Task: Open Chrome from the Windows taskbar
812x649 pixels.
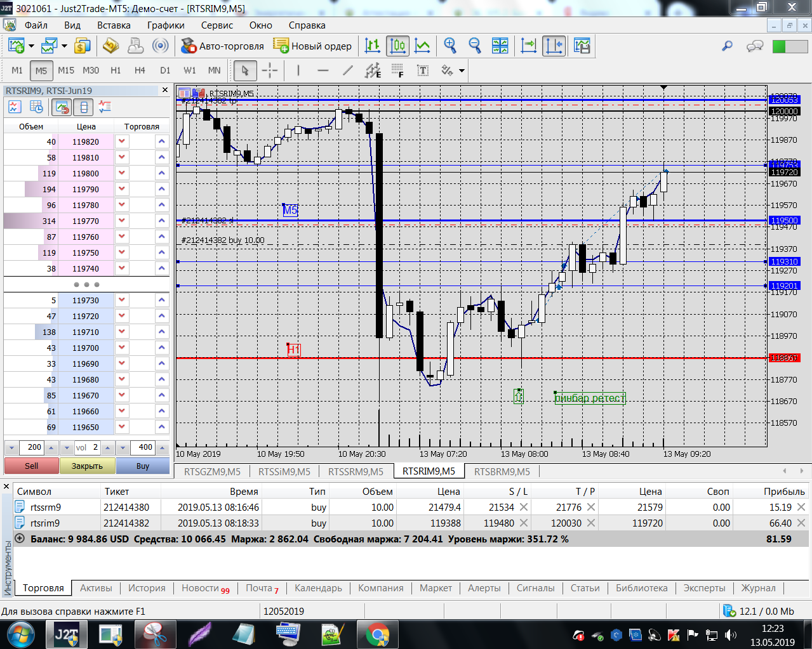Action: coord(377,634)
